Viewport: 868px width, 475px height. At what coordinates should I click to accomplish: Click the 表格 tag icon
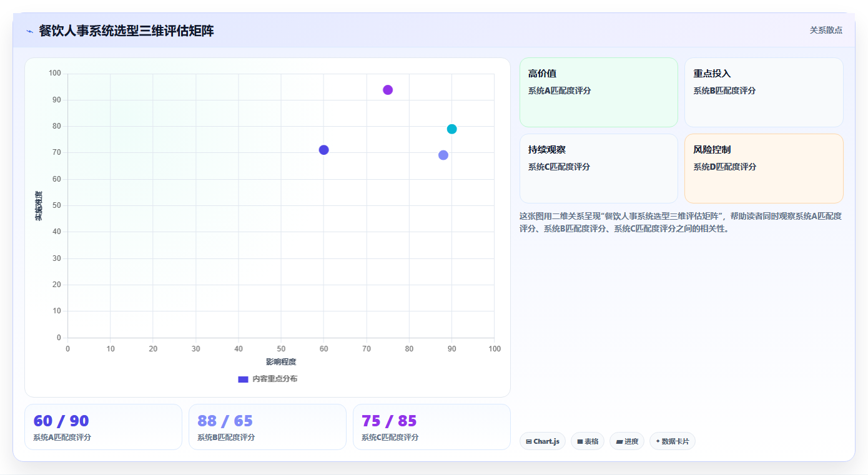580,441
